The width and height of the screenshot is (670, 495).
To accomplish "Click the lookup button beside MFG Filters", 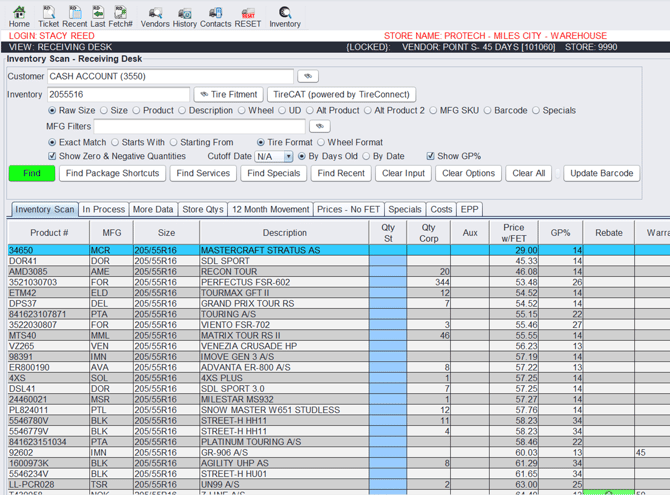I will (319, 127).
